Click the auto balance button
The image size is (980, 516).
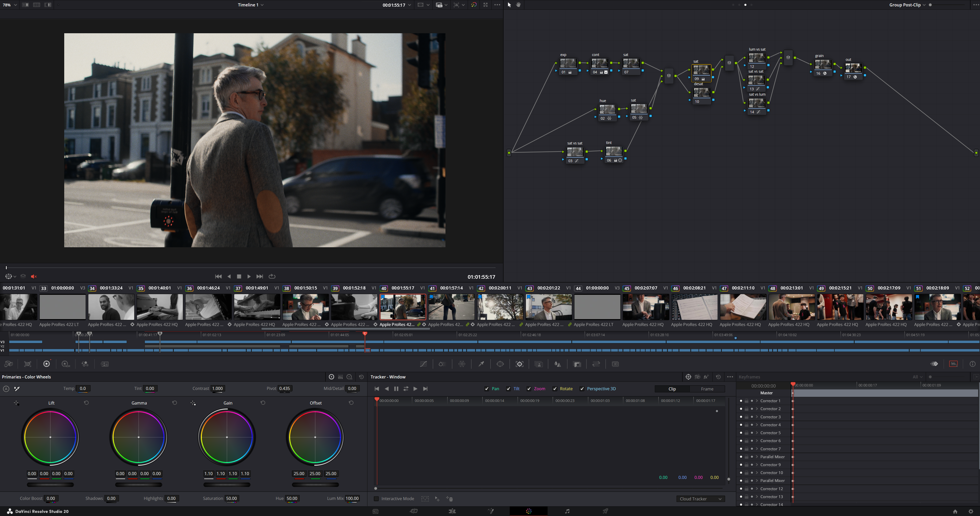6,389
